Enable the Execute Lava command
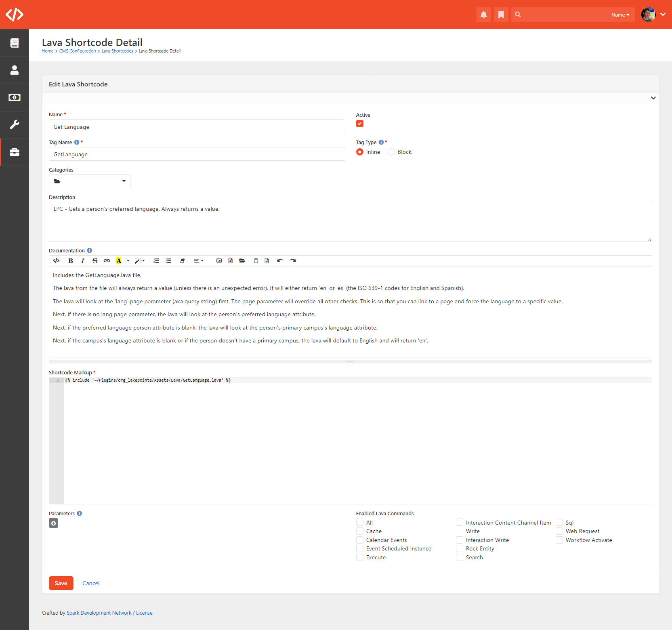 point(360,557)
